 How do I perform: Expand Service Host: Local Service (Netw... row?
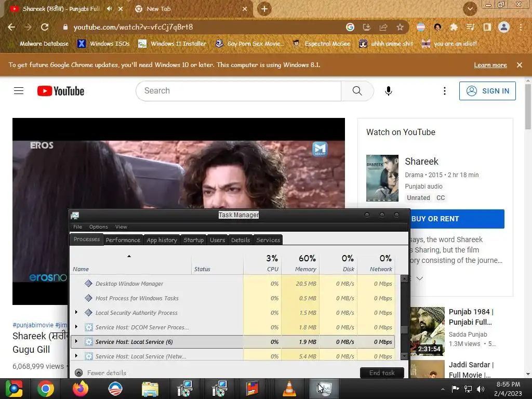tap(76, 356)
